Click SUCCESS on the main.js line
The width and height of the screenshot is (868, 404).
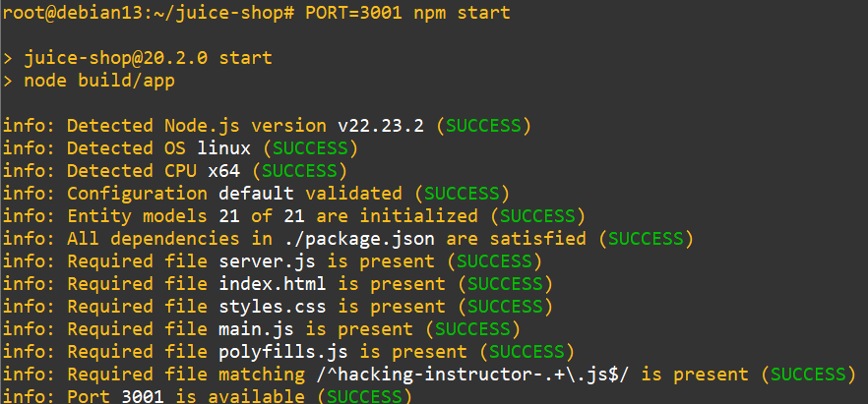[x=472, y=329]
